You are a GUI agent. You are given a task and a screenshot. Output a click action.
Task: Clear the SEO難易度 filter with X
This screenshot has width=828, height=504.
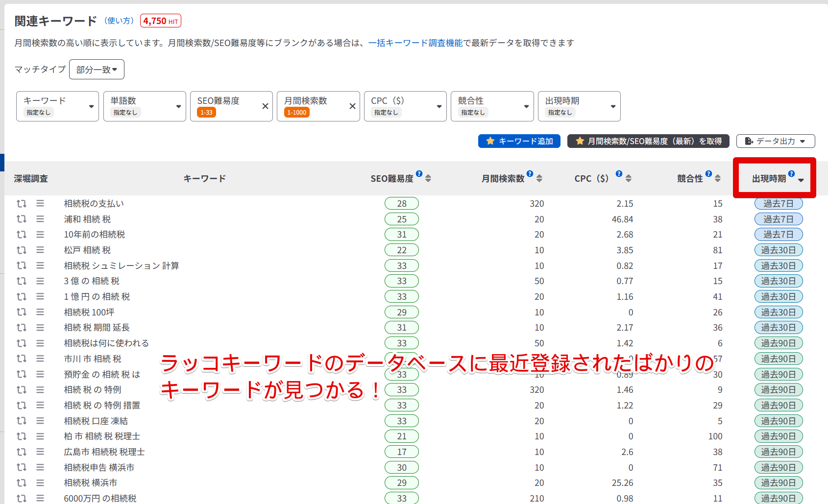pos(265,106)
